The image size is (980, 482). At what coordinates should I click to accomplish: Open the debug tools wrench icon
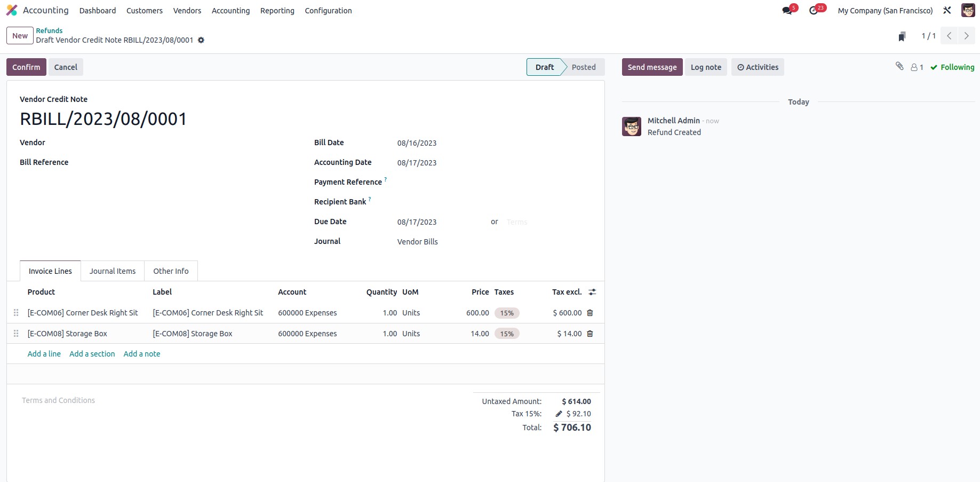click(947, 10)
